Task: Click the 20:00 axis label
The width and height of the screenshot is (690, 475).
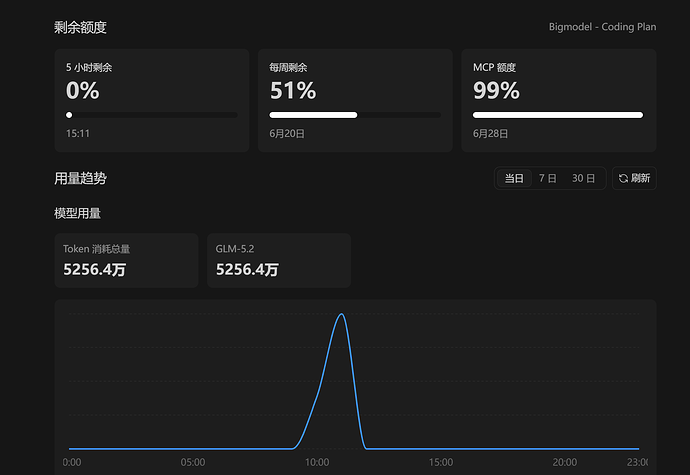Action: pos(565,462)
